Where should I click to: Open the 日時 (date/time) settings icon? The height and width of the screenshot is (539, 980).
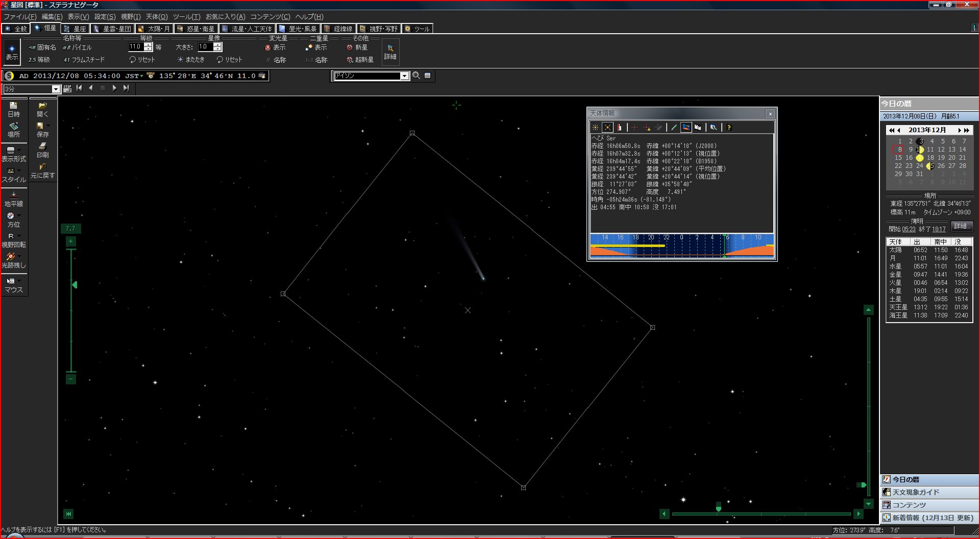pos(13,108)
